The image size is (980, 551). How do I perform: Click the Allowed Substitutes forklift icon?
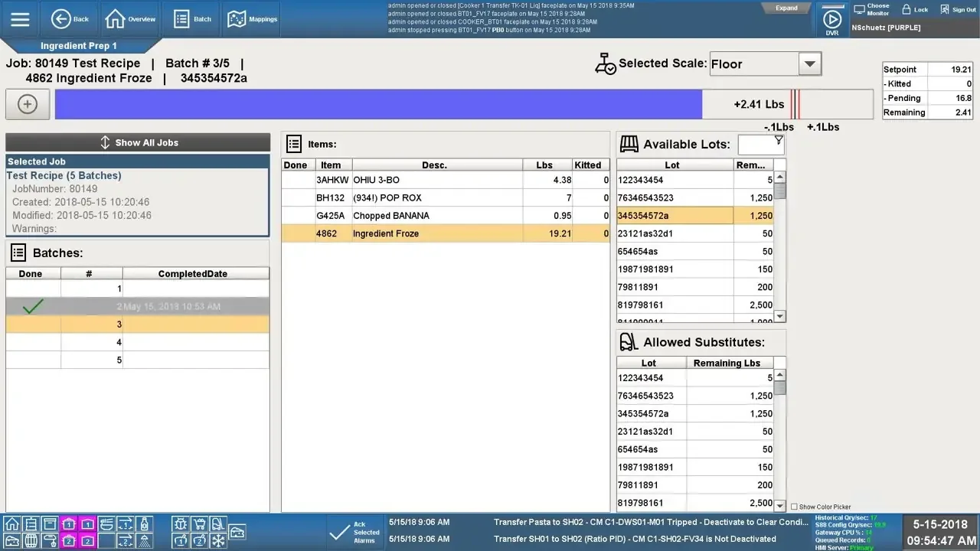[x=628, y=341]
